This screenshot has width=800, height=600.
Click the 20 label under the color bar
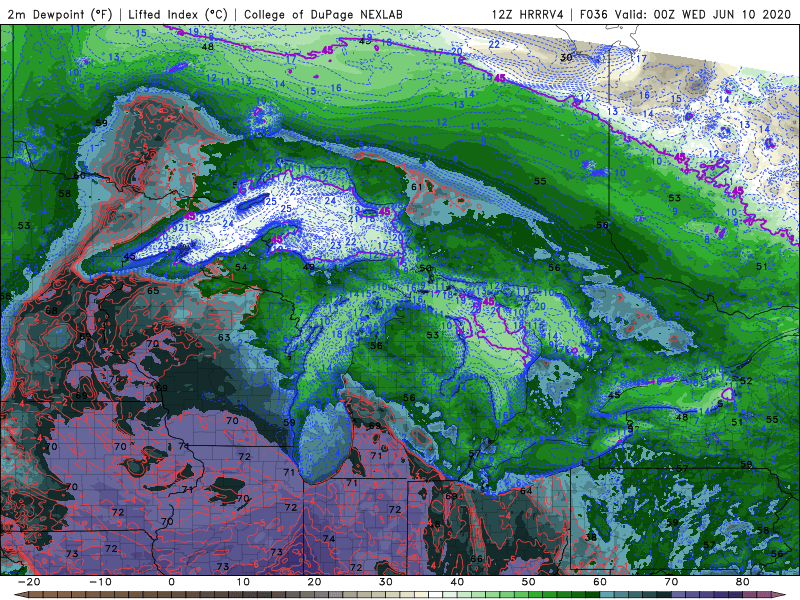[x=314, y=582]
